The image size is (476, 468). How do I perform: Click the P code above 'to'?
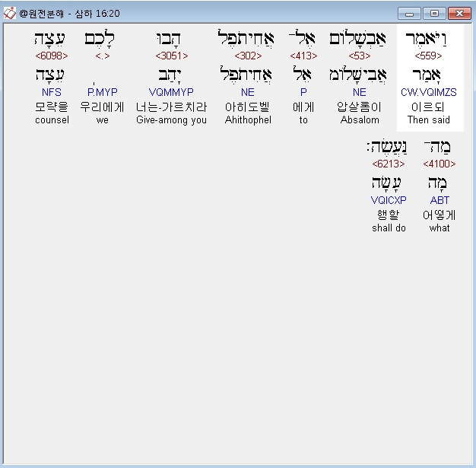(x=303, y=92)
